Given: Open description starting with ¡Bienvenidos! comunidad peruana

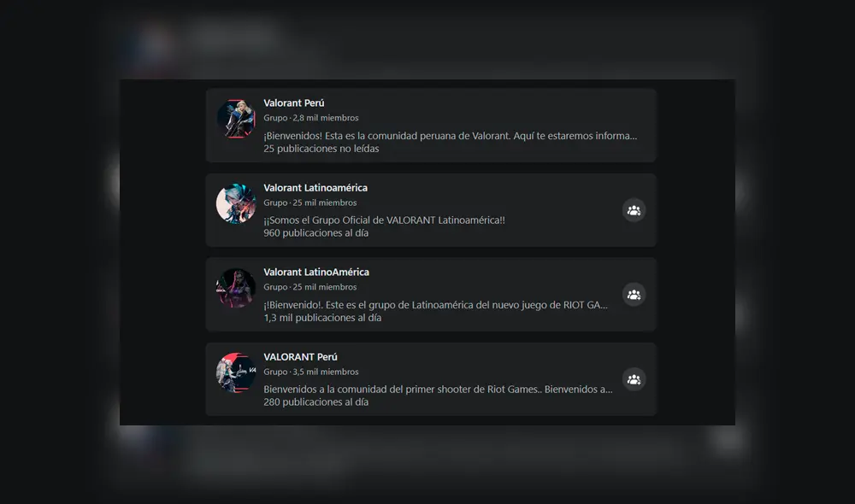Looking at the screenshot, I should [451, 136].
